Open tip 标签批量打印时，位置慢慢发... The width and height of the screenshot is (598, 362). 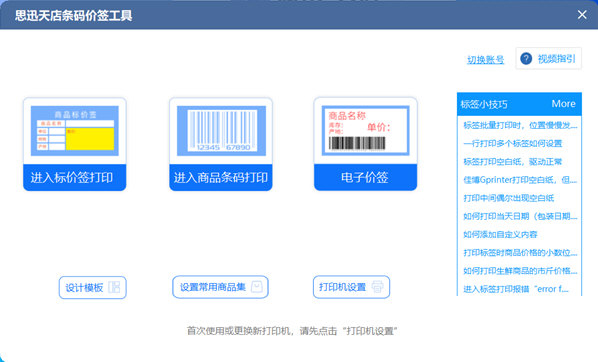(520, 125)
